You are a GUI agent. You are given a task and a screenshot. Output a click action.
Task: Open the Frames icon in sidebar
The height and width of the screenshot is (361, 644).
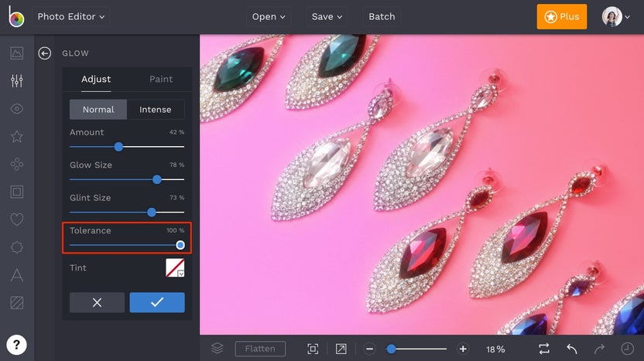click(x=16, y=192)
